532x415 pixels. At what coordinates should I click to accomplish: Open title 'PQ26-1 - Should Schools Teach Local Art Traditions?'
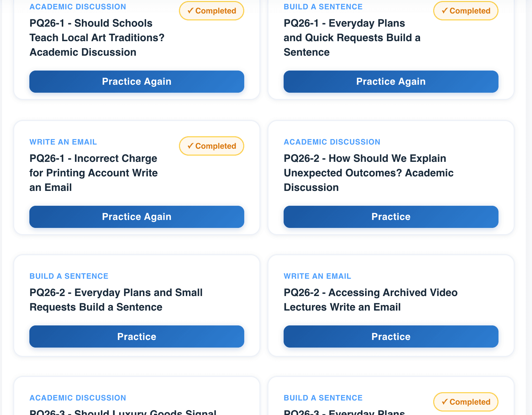coord(97,38)
